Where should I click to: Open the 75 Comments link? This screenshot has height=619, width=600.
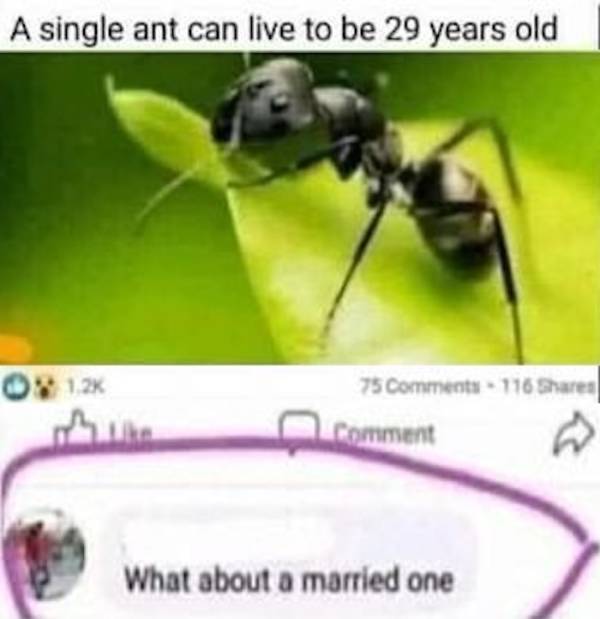(420, 387)
